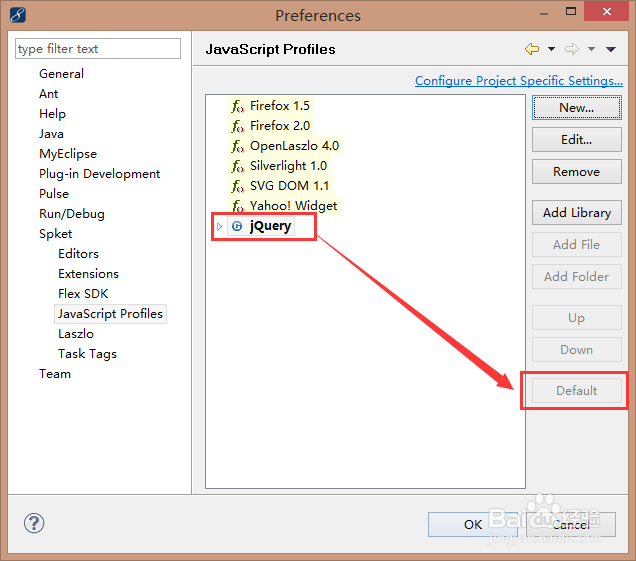Open Configure Project Specific Settings link
The image size is (636, 561).
(x=519, y=81)
